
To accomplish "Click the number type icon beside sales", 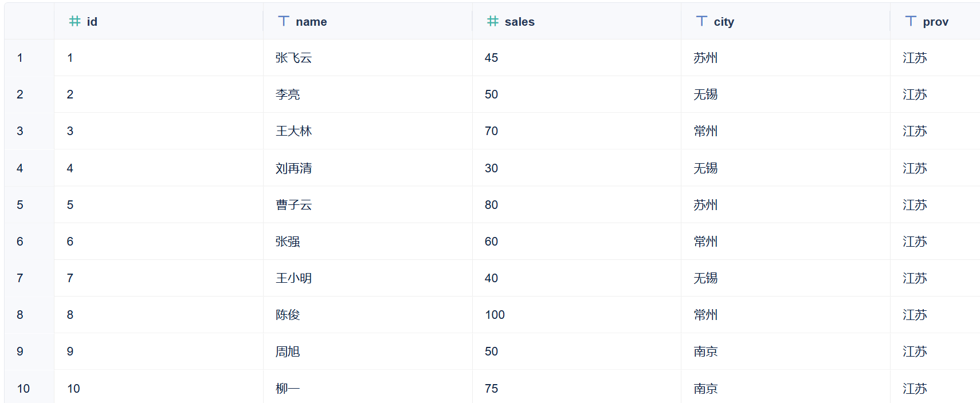I will (492, 21).
